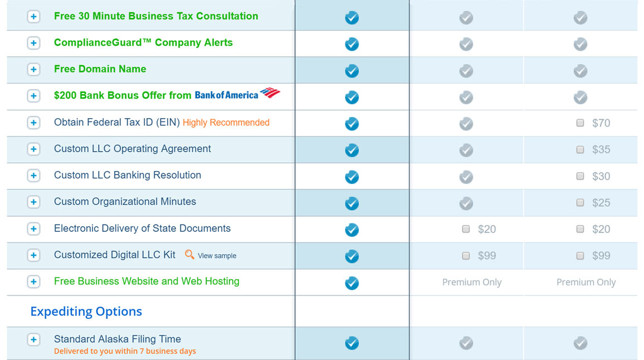Tick the $25 Organizational Minutes checkbox

pyautogui.click(x=580, y=203)
